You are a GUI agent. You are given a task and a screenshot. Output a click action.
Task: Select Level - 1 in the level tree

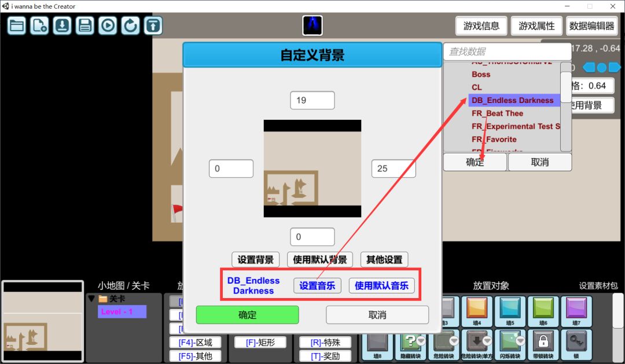click(122, 312)
